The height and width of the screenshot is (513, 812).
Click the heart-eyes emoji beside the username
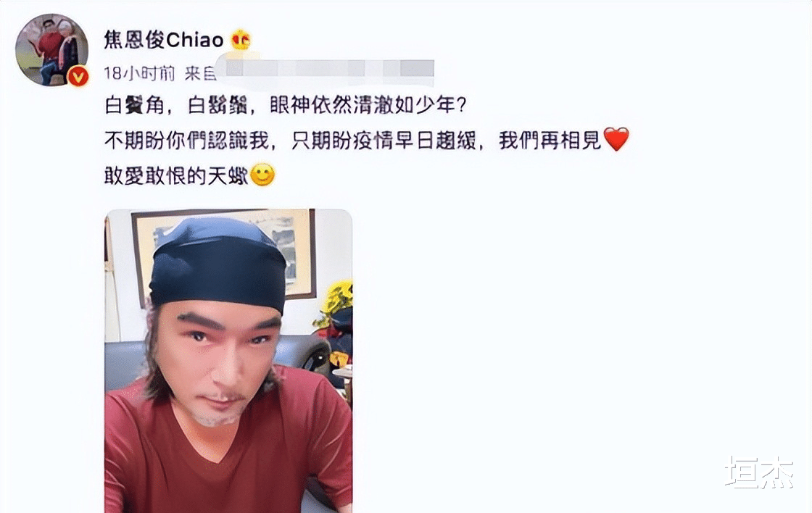coord(241,40)
